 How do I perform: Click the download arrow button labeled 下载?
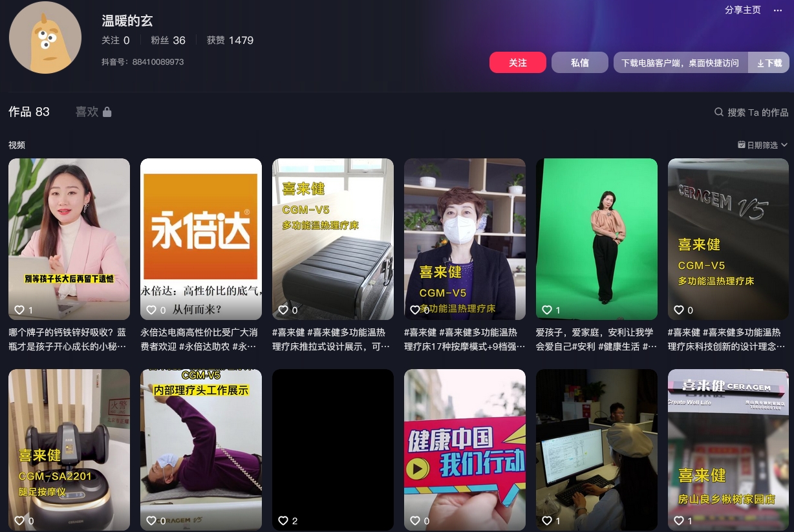pyautogui.click(x=769, y=63)
